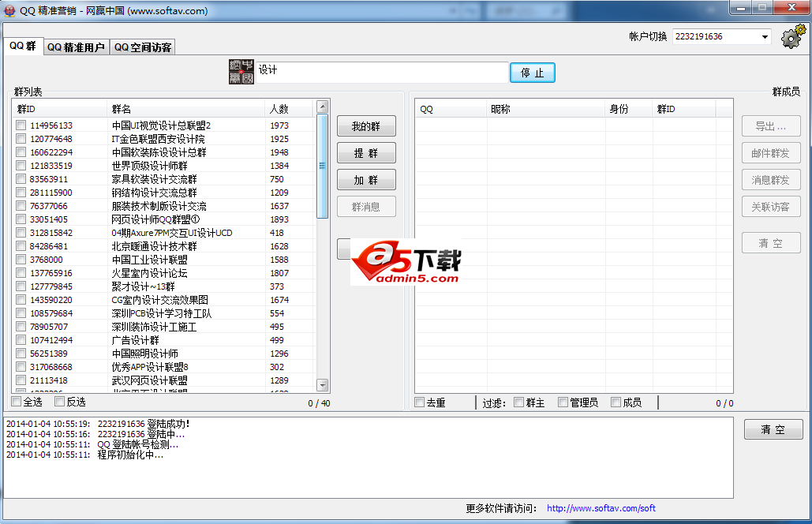812x524 pixels.
Task: Select row 深圳装饰设计工施工
Action: click(x=163, y=327)
